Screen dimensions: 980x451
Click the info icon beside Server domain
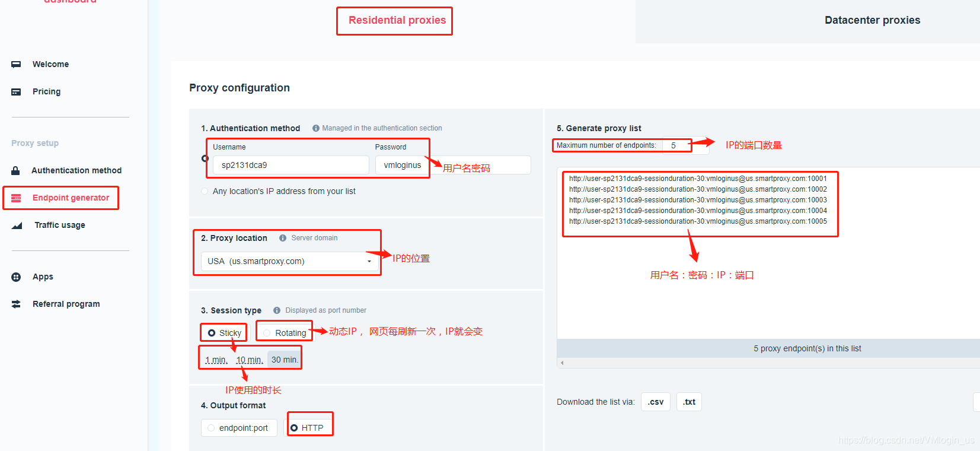[283, 238]
